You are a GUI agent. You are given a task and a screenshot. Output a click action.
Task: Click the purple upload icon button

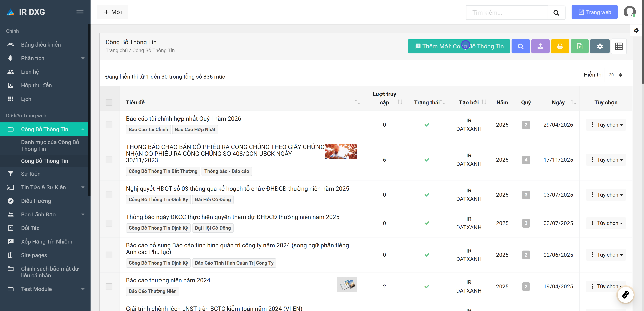(x=540, y=46)
